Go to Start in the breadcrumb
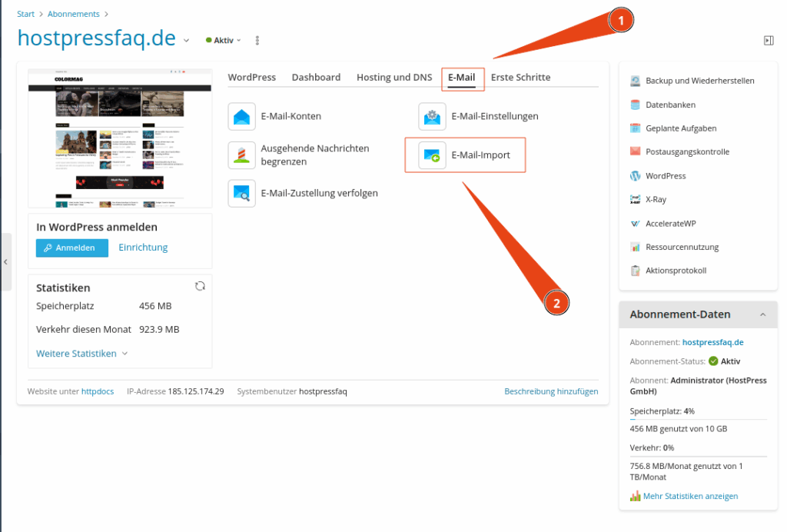 (x=25, y=14)
